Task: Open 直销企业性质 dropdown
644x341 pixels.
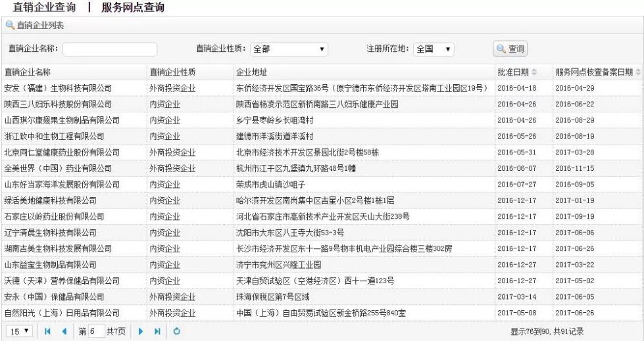Action: (x=290, y=49)
